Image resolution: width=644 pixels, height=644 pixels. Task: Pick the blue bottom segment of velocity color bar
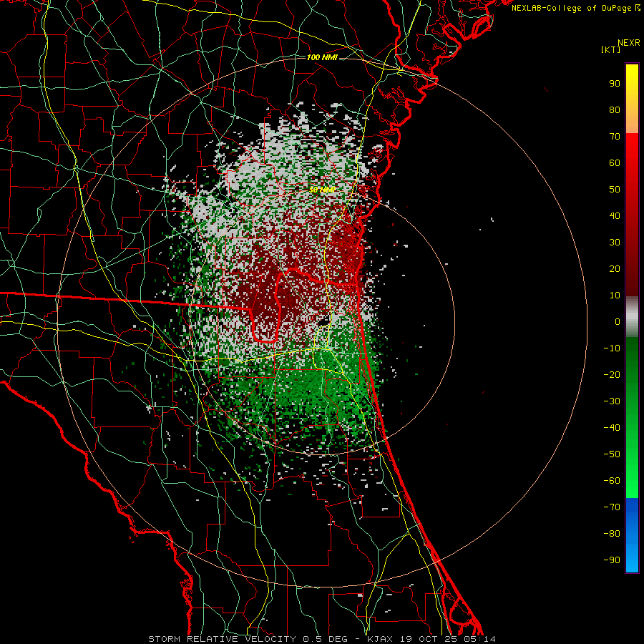pos(632,535)
